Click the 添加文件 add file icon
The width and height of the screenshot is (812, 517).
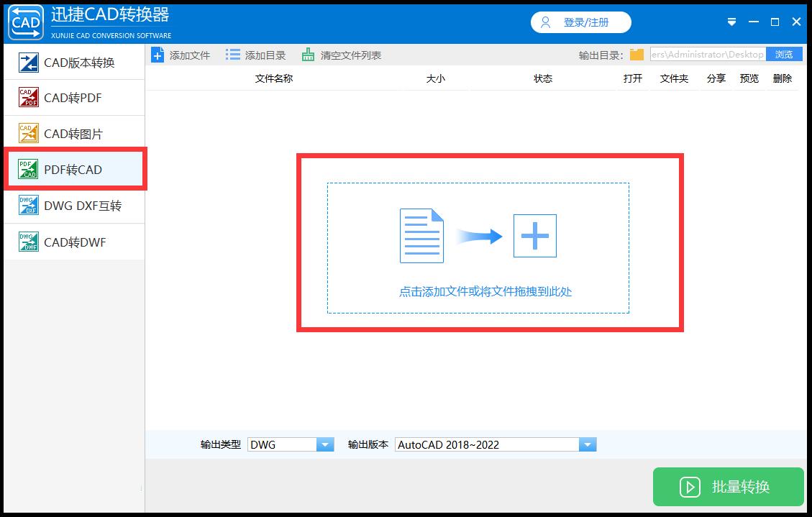[x=158, y=54]
